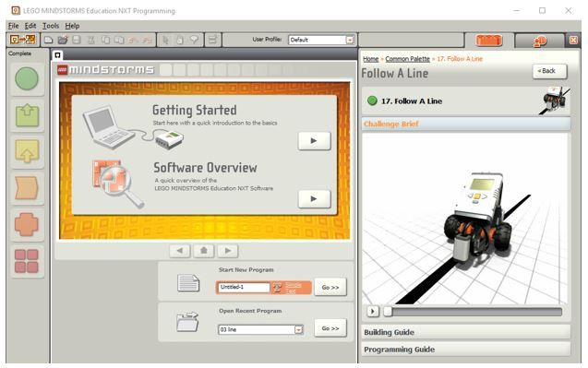Play the Getting Started video
Viewport: 588px width, 368px height.
pyautogui.click(x=314, y=141)
